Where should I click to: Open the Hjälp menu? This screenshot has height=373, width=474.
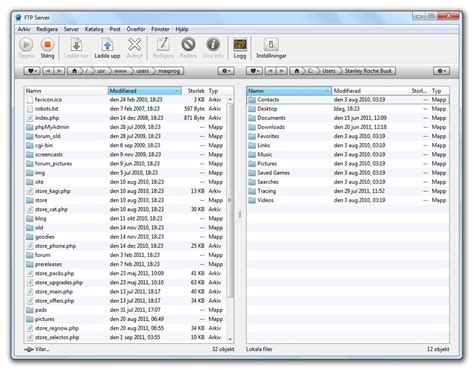(x=182, y=29)
